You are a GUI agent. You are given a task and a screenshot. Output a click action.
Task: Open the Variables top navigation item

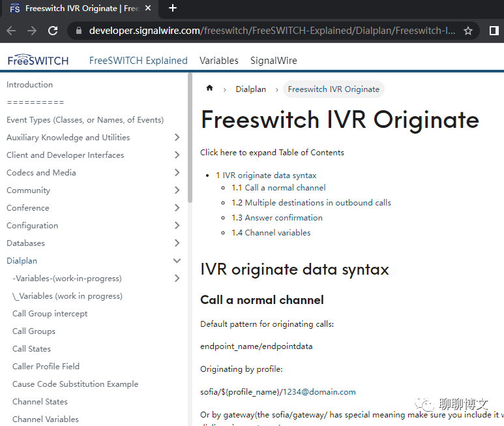click(x=219, y=61)
